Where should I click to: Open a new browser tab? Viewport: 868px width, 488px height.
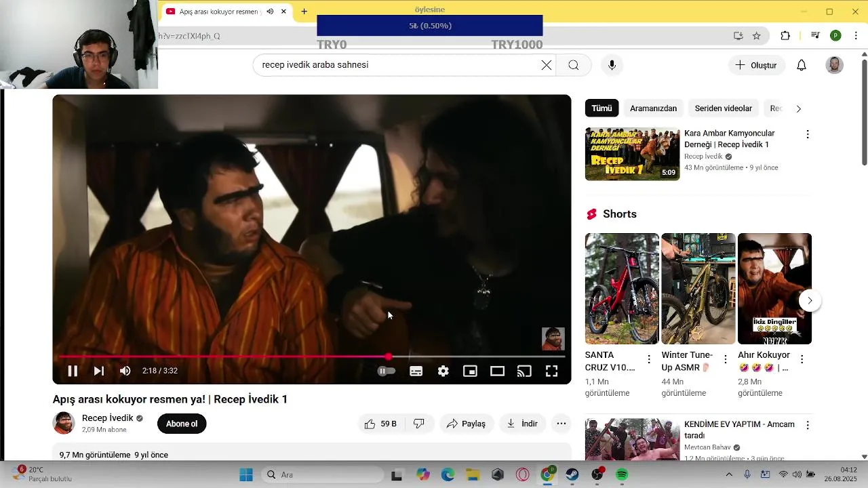coord(304,12)
